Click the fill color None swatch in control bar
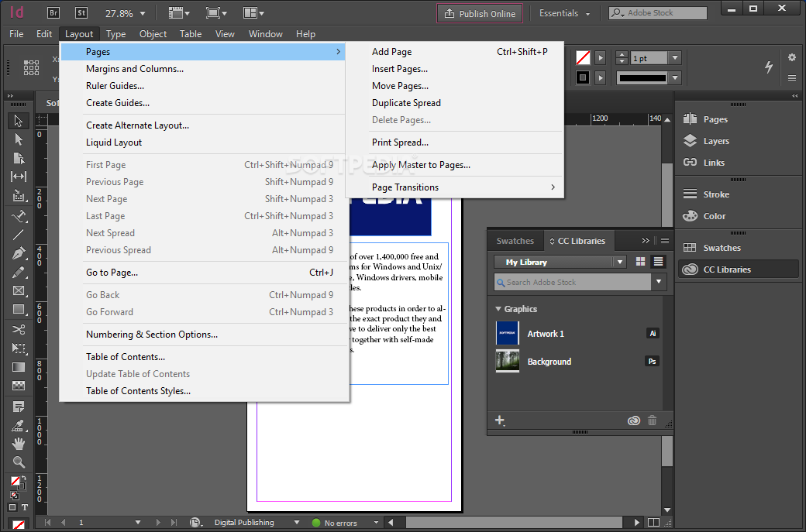The height and width of the screenshot is (532, 806). tap(583, 57)
